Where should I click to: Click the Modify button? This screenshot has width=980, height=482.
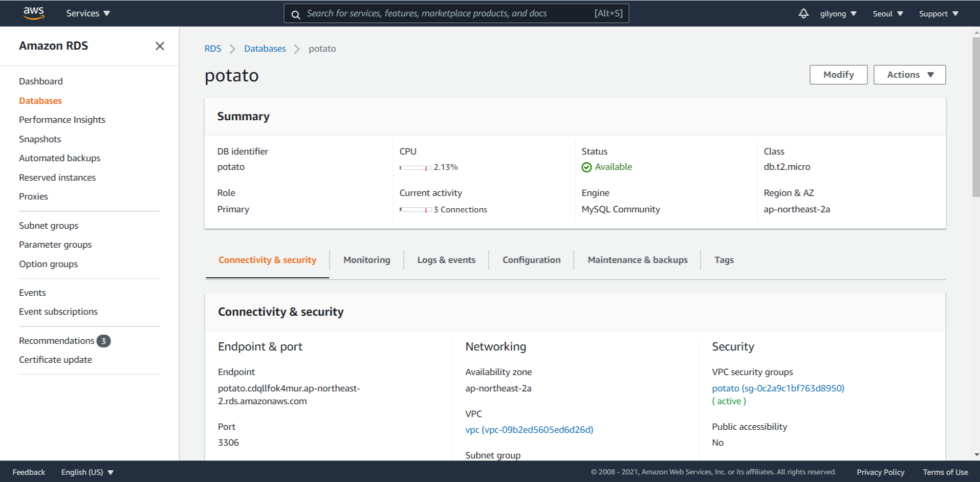pyautogui.click(x=838, y=75)
